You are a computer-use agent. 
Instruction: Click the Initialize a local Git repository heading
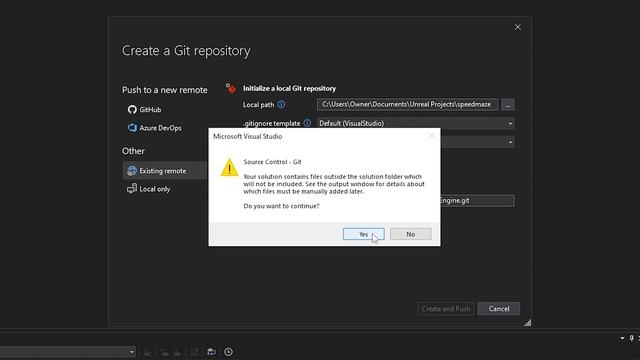coord(289,88)
